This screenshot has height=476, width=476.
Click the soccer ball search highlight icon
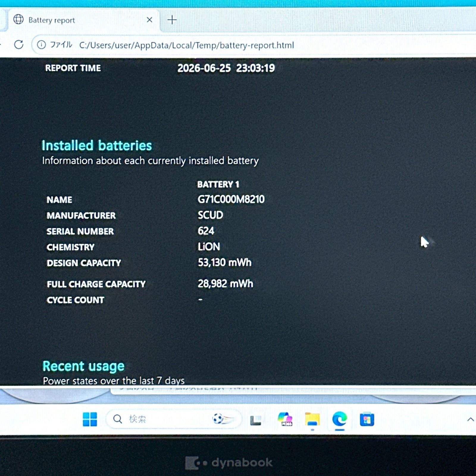click(x=223, y=419)
